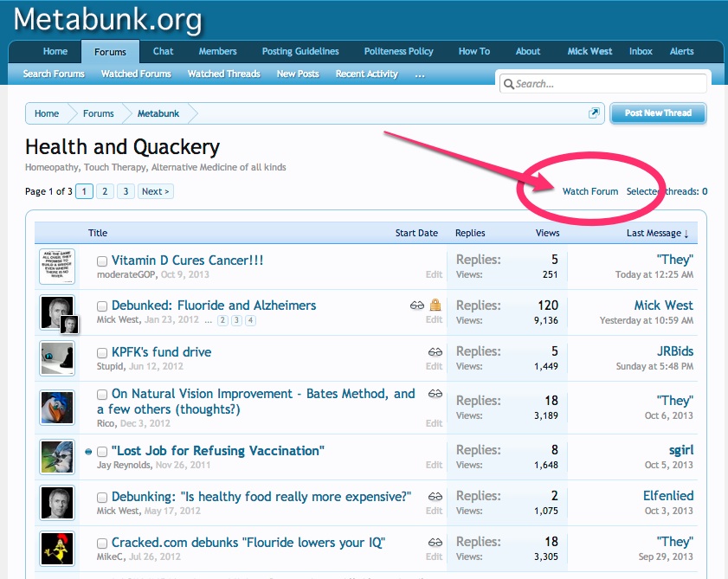Viewport: 728px width, 579px height.
Task: Expand the three-dots overflow in the sub navigation
Action: (x=420, y=74)
